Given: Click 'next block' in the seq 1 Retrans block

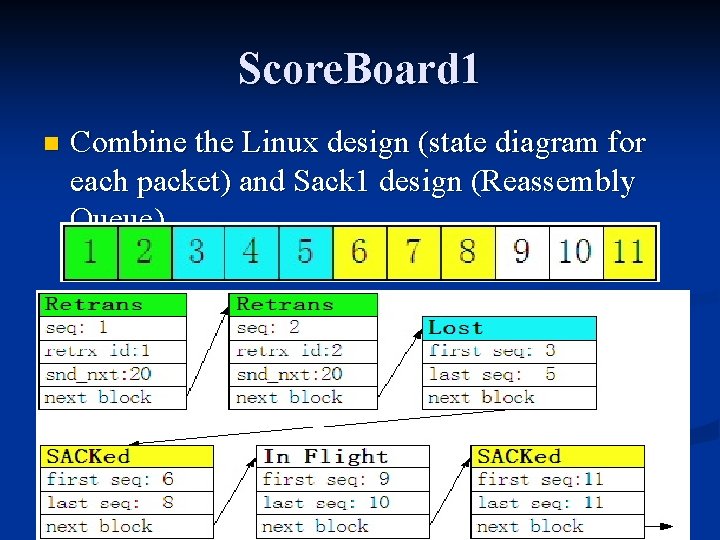Looking at the screenshot, I should [113, 398].
